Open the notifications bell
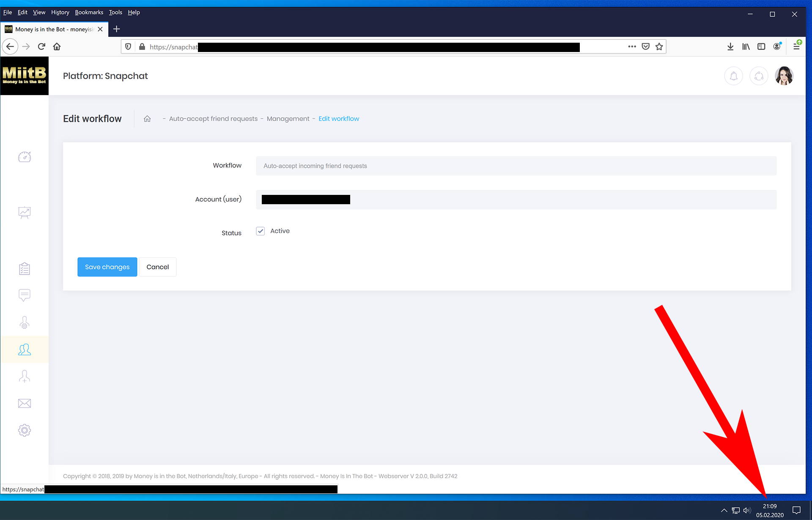Screen dimensions: 812x520 [734, 76]
